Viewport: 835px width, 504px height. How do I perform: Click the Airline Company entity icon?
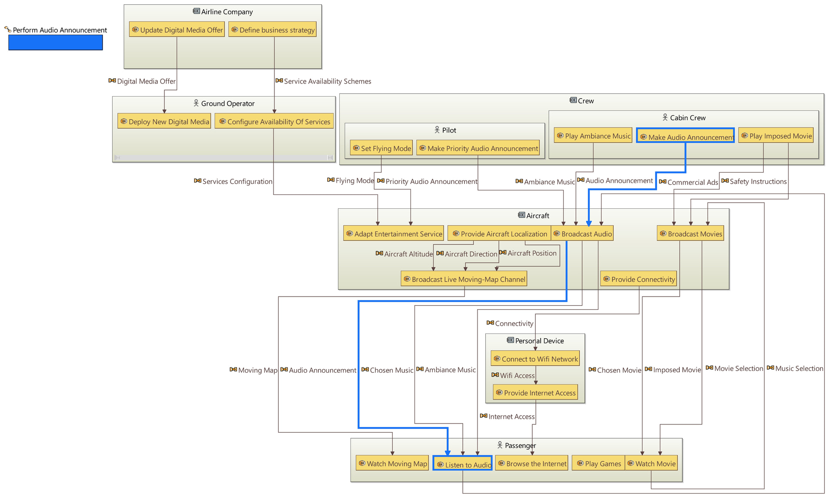point(196,11)
